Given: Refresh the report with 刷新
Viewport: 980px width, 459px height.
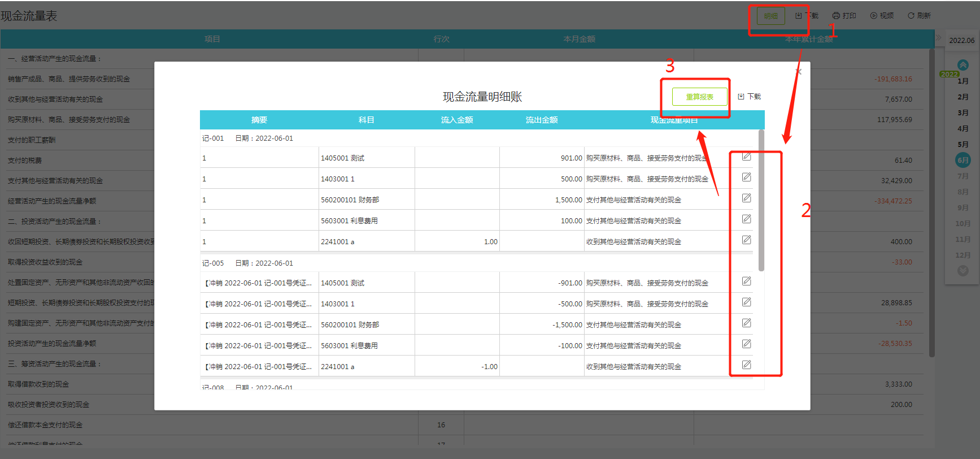Looking at the screenshot, I should pyautogui.click(x=919, y=16).
